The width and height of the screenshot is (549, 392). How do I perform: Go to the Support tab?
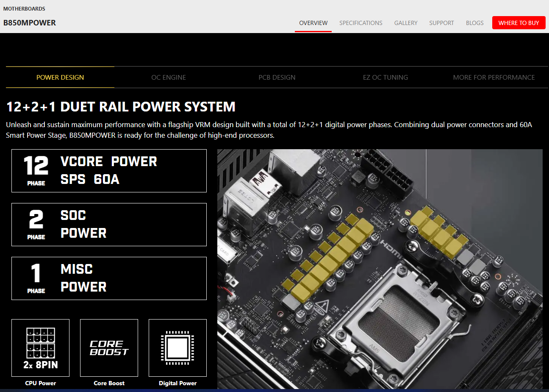pos(441,23)
